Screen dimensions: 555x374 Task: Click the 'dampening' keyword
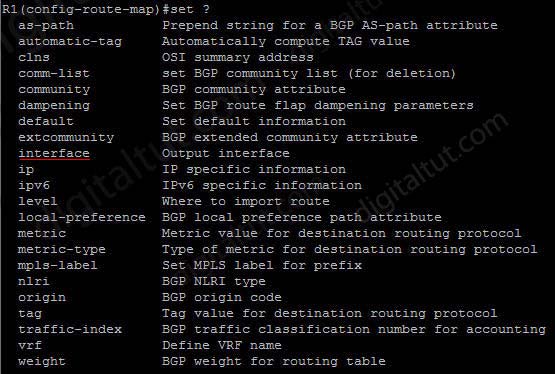(54, 105)
